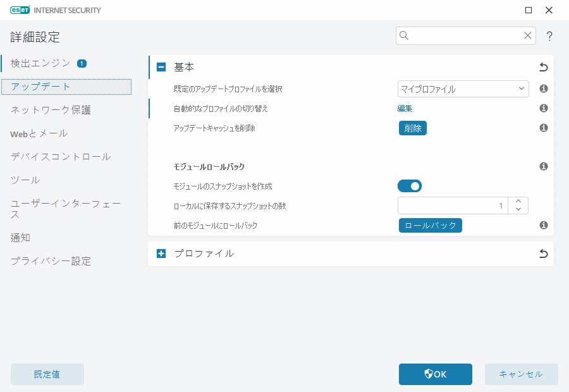The image size is (569, 392).
Task: Open the help question mark icon
Action: [x=549, y=36]
